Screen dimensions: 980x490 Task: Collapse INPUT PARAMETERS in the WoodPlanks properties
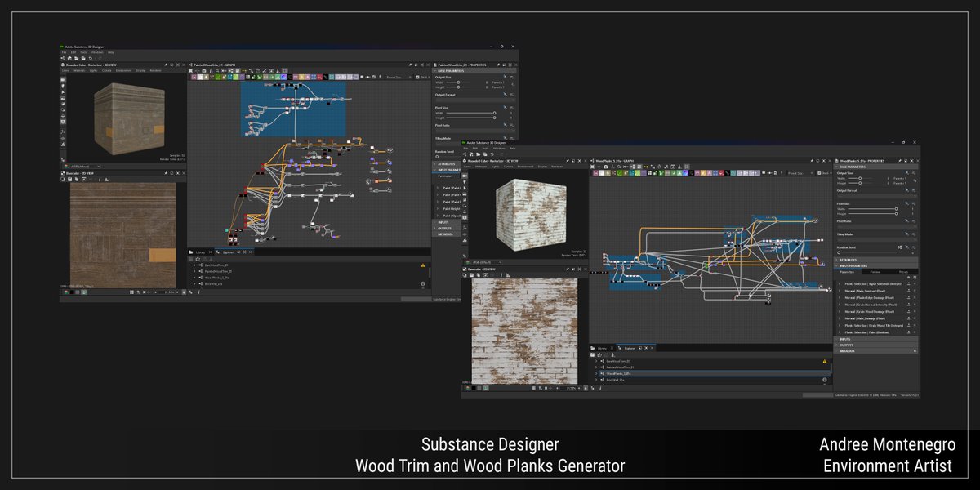pos(837,265)
